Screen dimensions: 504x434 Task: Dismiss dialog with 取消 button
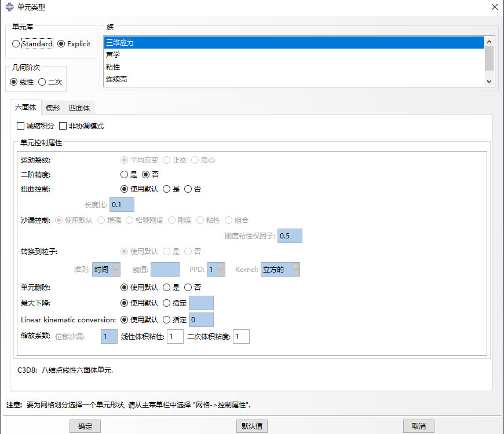[x=419, y=426]
